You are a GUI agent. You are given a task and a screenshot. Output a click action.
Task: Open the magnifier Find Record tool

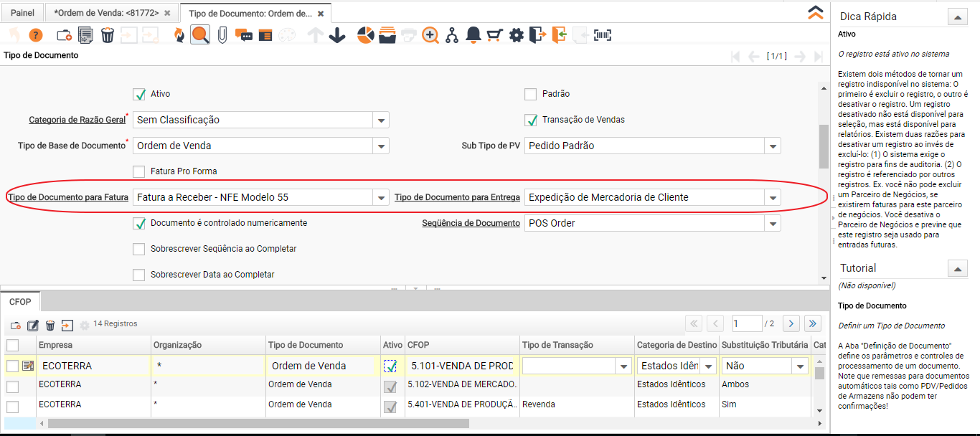(200, 35)
